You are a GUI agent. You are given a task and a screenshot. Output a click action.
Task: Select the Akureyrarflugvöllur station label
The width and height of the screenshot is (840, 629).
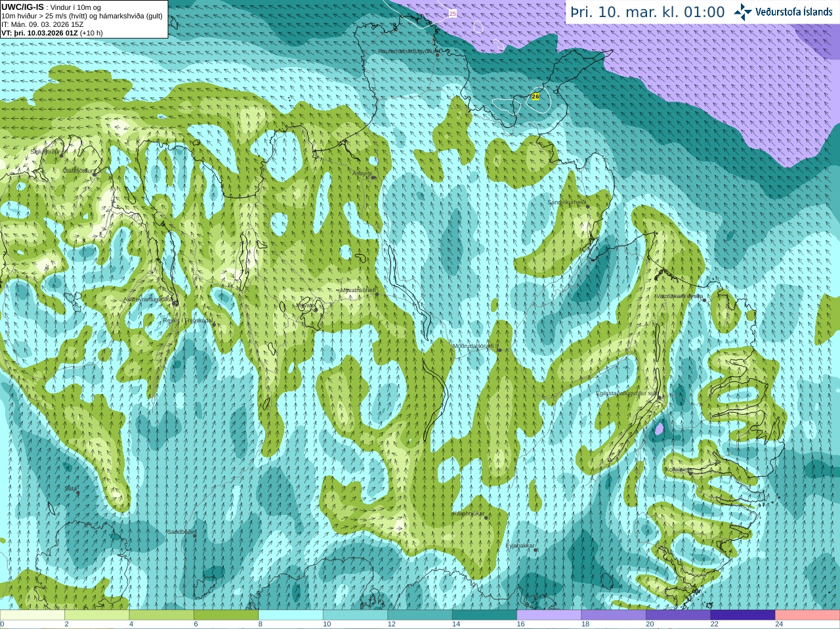pyautogui.click(x=148, y=299)
